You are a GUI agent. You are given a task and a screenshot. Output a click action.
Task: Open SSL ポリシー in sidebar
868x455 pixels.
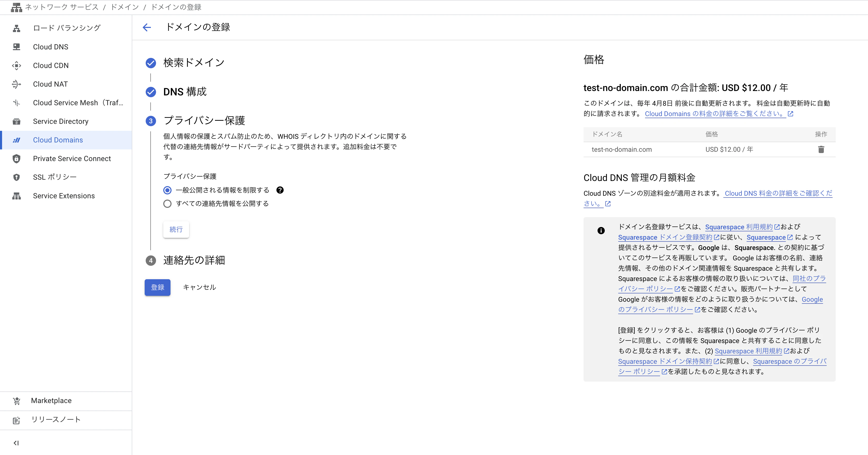point(66,177)
